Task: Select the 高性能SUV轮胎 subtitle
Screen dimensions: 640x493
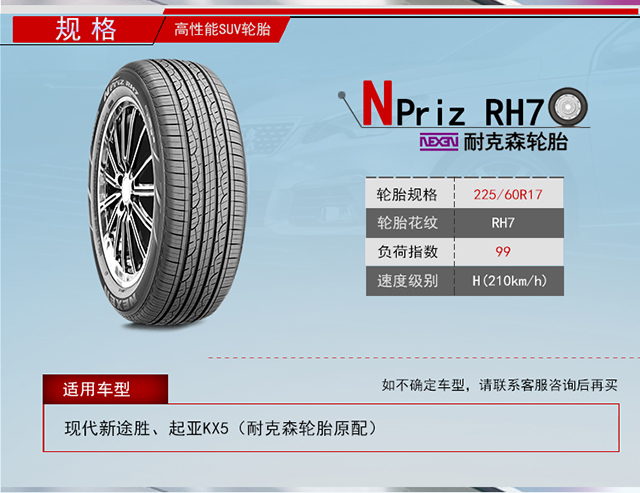Action: pos(222,29)
